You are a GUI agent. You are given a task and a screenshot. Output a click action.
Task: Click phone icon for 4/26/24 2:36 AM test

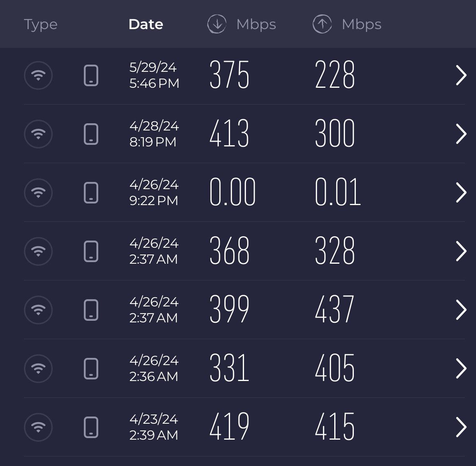click(91, 369)
